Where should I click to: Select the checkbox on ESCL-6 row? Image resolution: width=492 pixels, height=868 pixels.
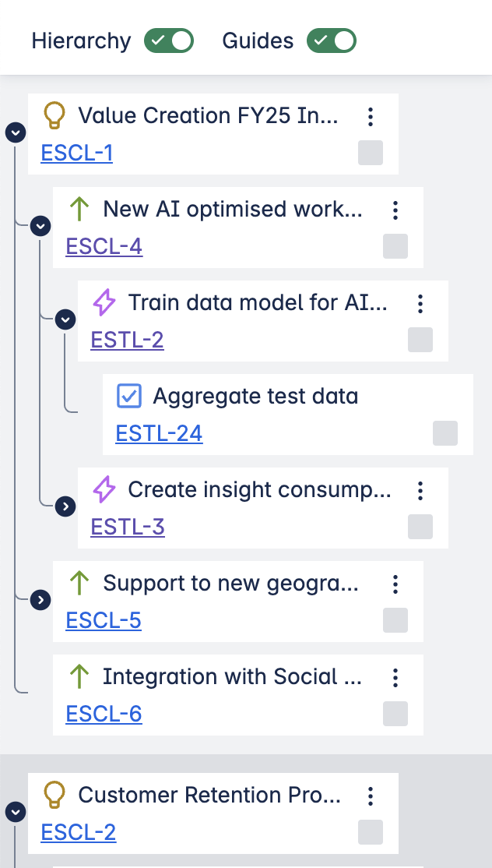click(x=395, y=714)
